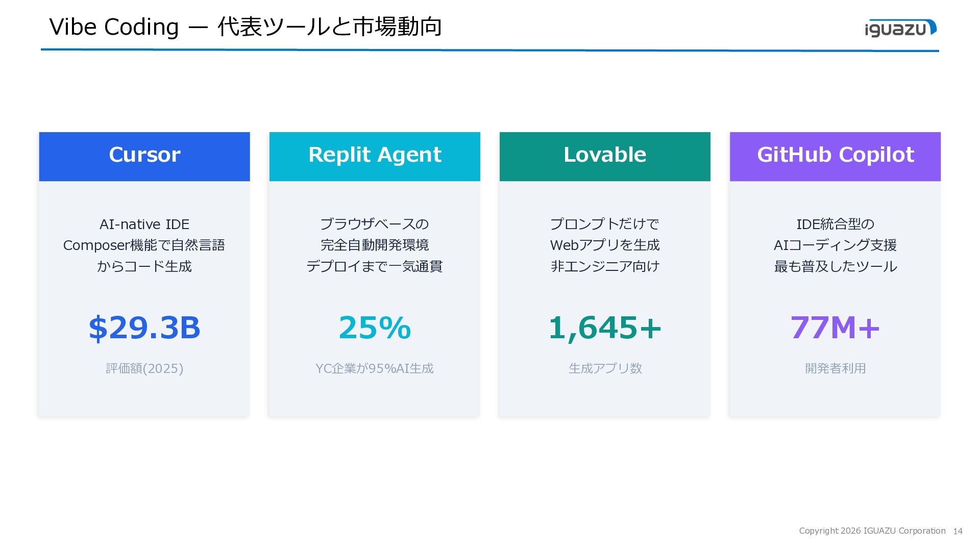Click the 開発者利用 caption
Screen dimensions: 980x551
(x=835, y=368)
